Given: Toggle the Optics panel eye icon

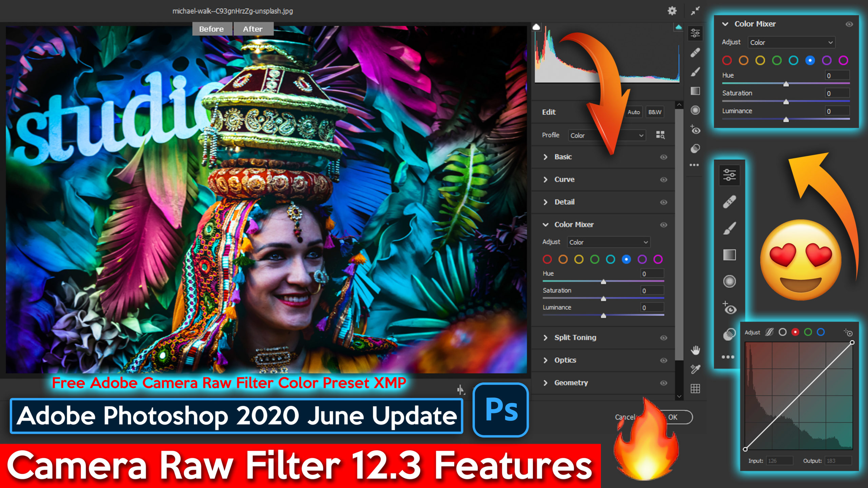Looking at the screenshot, I should [x=664, y=360].
